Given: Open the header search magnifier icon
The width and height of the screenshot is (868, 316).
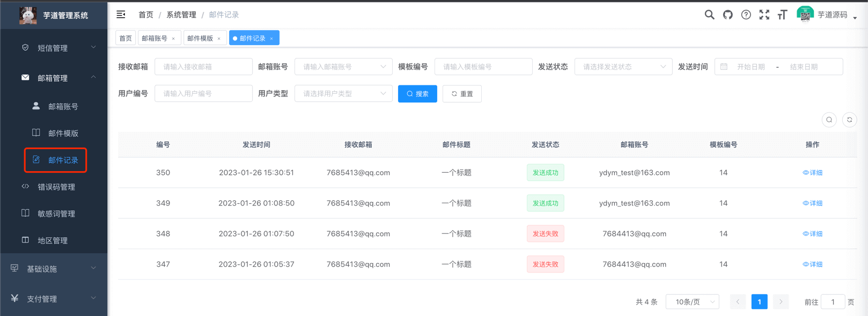Looking at the screenshot, I should (x=709, y=15).
